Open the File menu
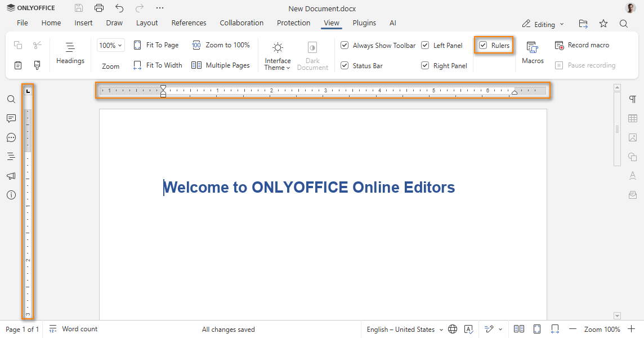644x338 pixels. click(x=22, y=23)
